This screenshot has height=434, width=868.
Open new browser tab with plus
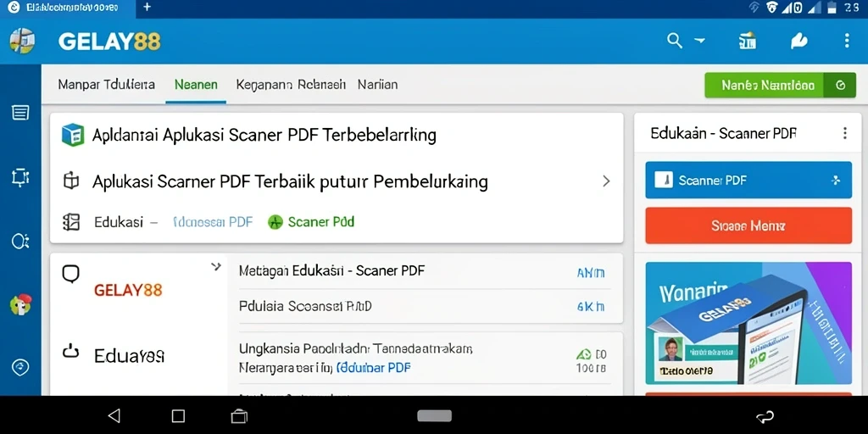[147, 7]
